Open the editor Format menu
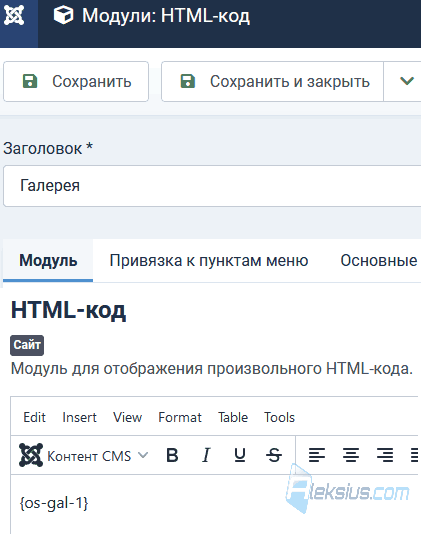The height and width of the screenshot is (534, 421). point(180,418)
